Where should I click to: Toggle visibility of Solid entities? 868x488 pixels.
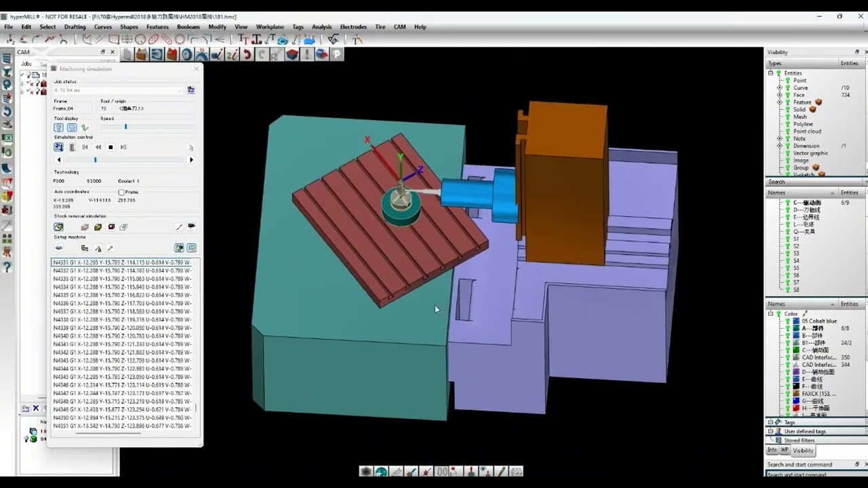[787, 110]
